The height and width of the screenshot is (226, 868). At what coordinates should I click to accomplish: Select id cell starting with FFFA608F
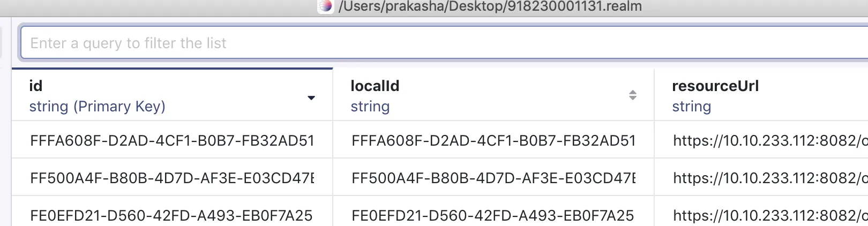(171, 140)
